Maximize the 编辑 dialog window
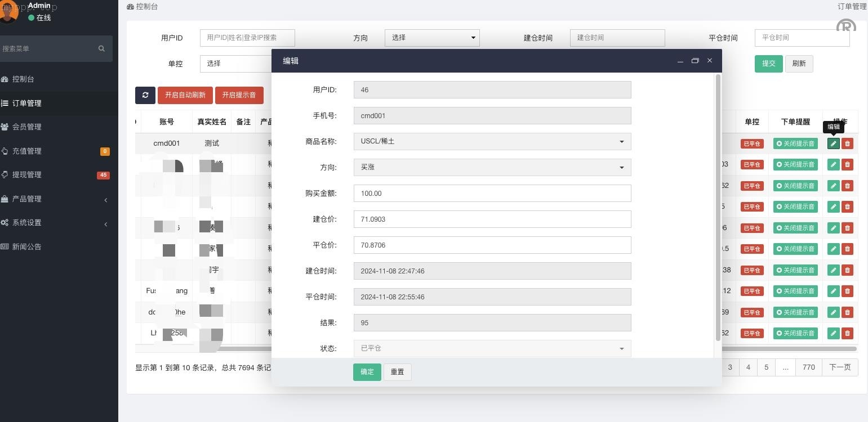868x422 pixels. 695,61
